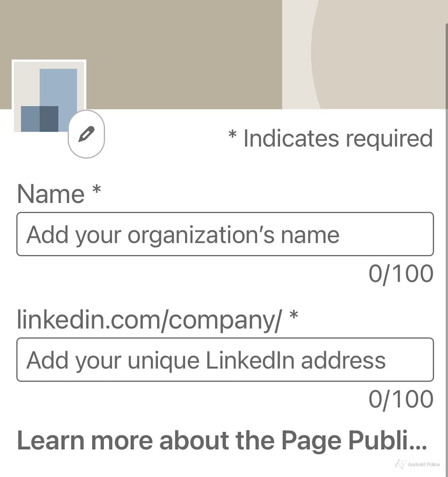Click the required asterisk beside Name
Viewport: 448px width, 477px height.
[97, 189]
